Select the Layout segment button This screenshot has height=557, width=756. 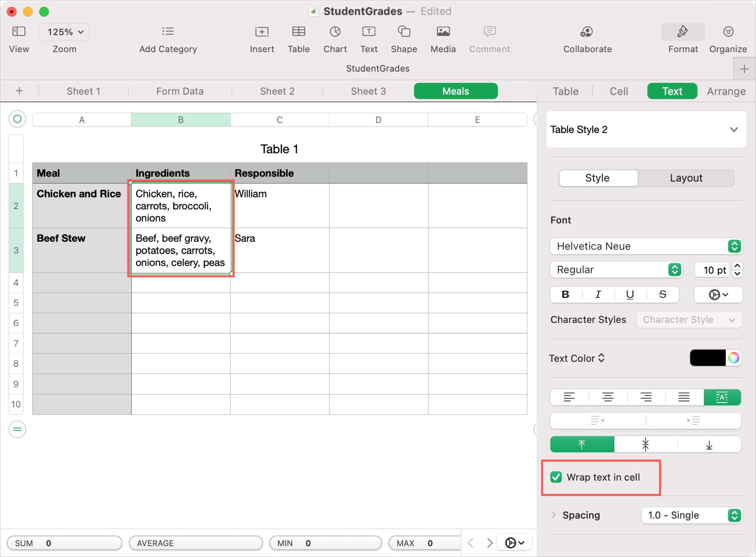(686, 178)
